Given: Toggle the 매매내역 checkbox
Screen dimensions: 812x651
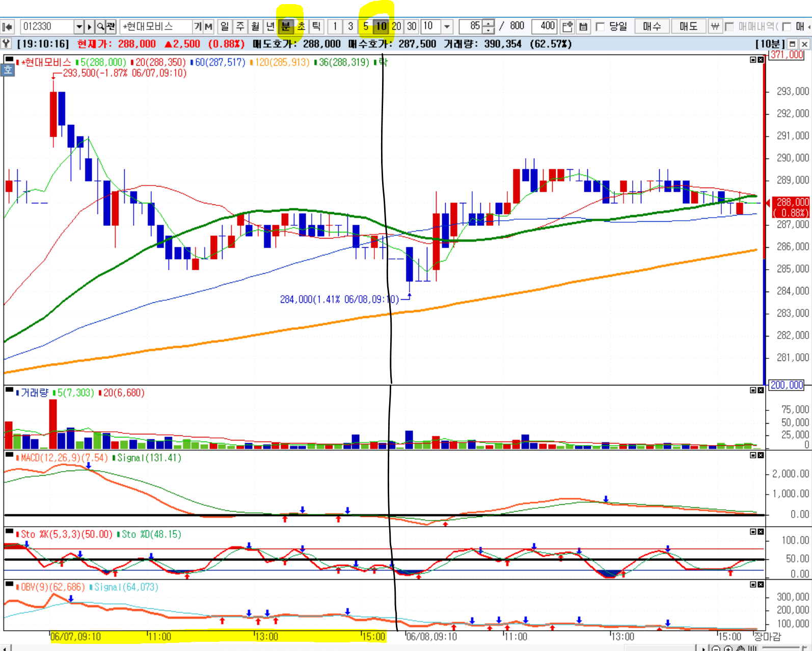Looking at the screenshot, I should (x=729, y=27).
